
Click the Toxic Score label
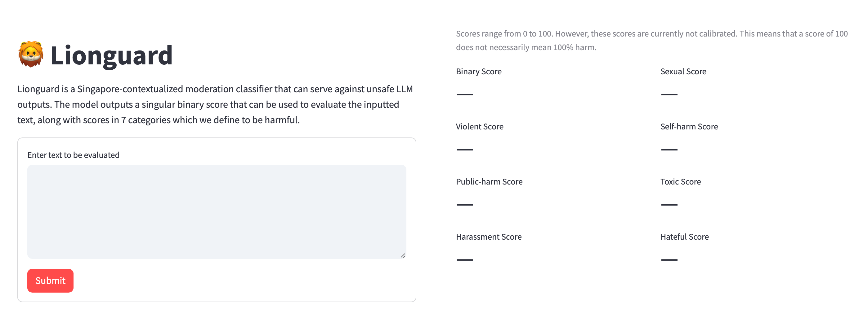[x=680, y=182]
